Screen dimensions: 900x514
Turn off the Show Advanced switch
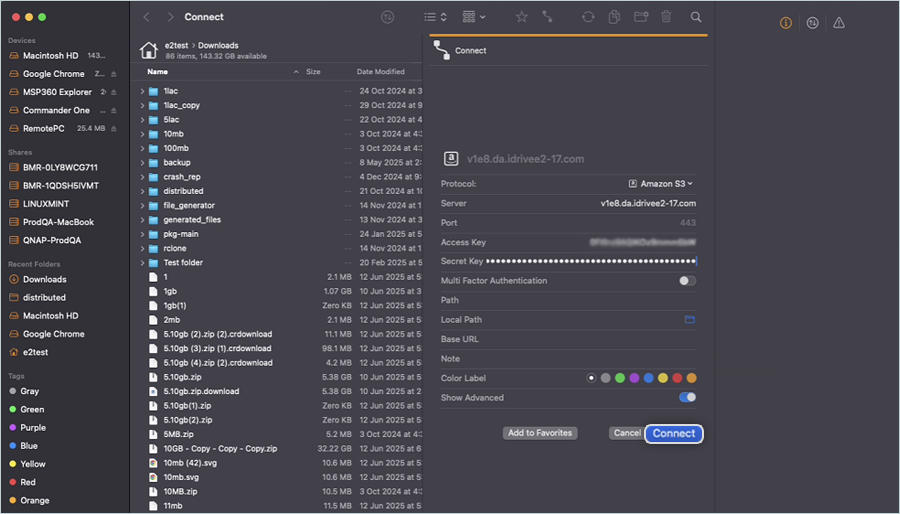click(687, 398)
